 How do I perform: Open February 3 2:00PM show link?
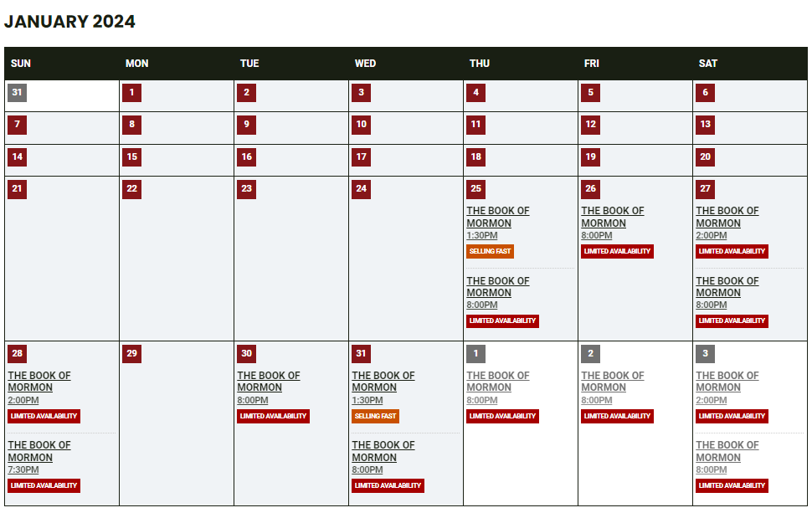[727, 382]
